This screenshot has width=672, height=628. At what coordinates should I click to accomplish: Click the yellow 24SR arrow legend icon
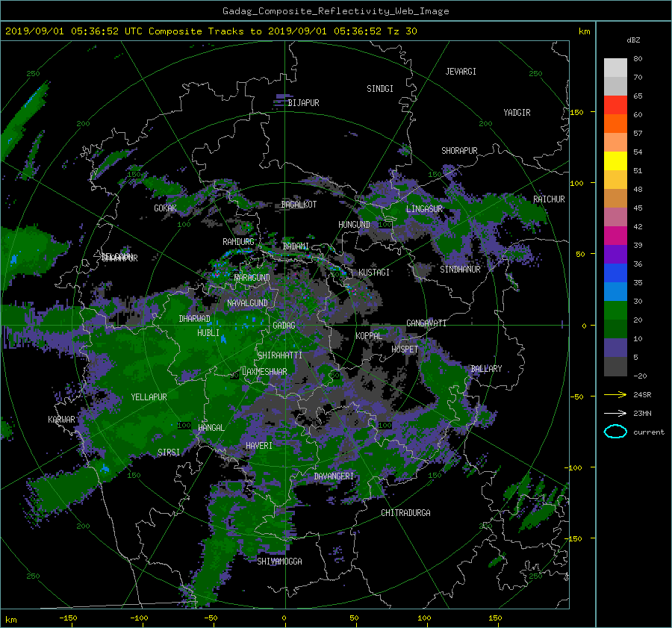pos(615,394)
